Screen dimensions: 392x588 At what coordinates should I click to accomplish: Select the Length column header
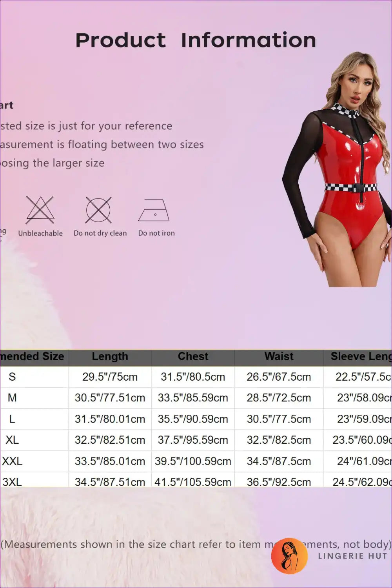pyautogui.click(x=110, y=357)
